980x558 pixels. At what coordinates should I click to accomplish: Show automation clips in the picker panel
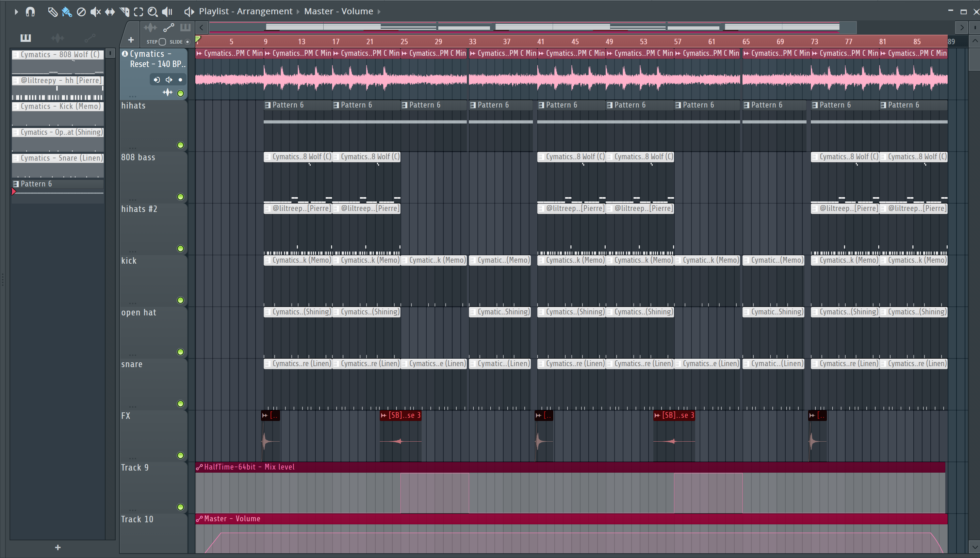point(90,37)
